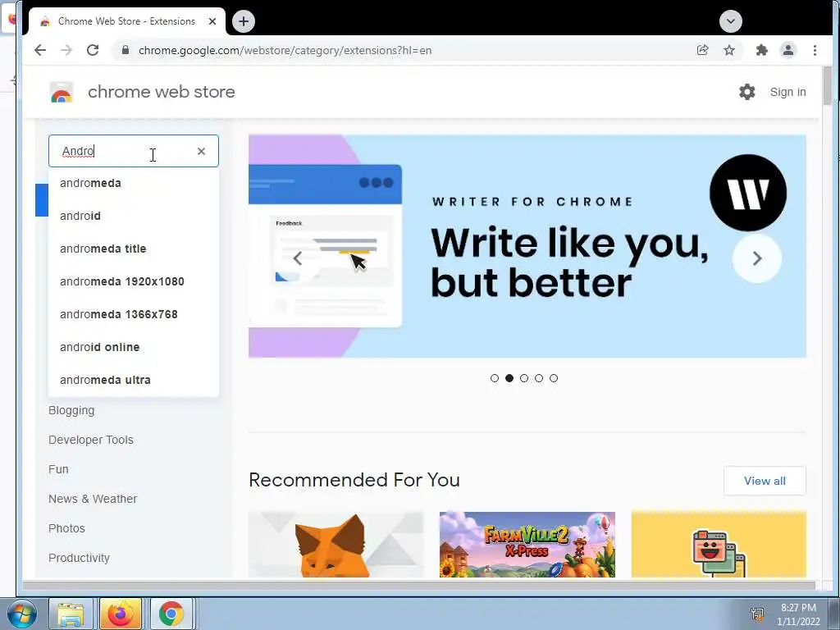This screenshot has width=840, height=630.
Task: Open the FarmVille 2 X-Press card
Action: 527,545
